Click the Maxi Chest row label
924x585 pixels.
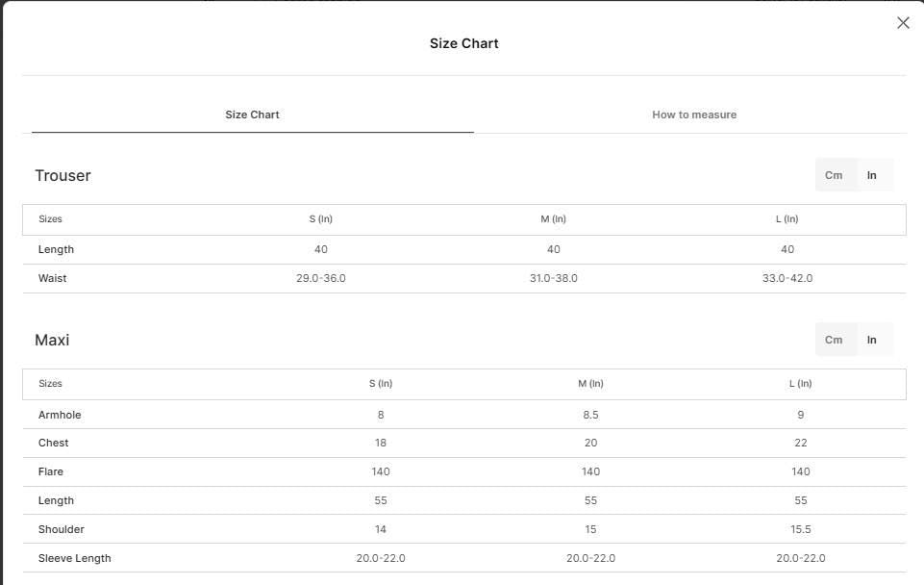tap(54, 443)
